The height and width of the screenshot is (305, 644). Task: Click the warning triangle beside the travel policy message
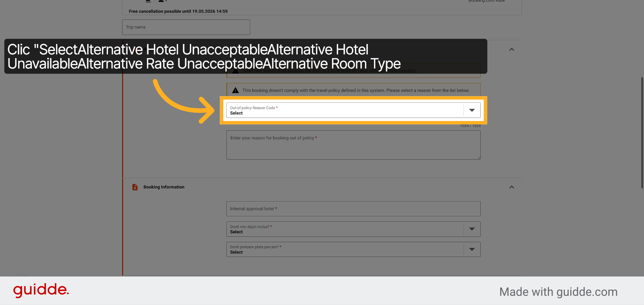click(x=235, y=90)
